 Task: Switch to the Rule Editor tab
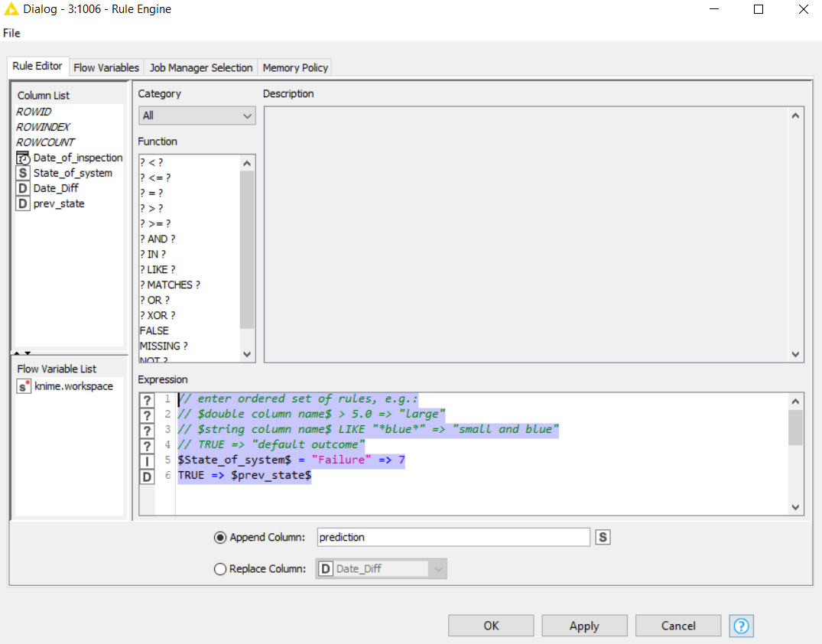(x=37, y=66)
